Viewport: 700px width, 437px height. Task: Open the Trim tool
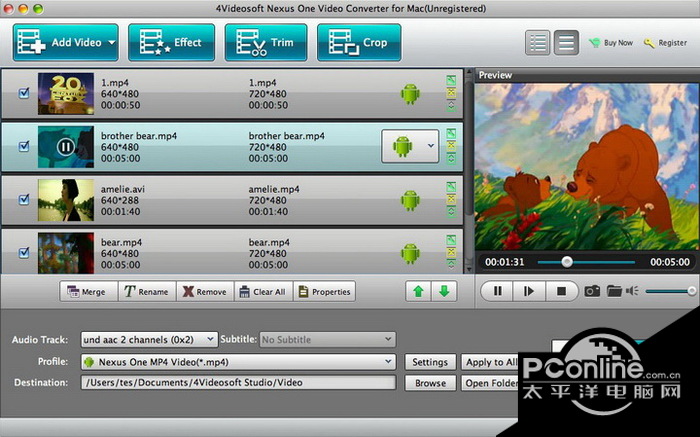[266, 43]
